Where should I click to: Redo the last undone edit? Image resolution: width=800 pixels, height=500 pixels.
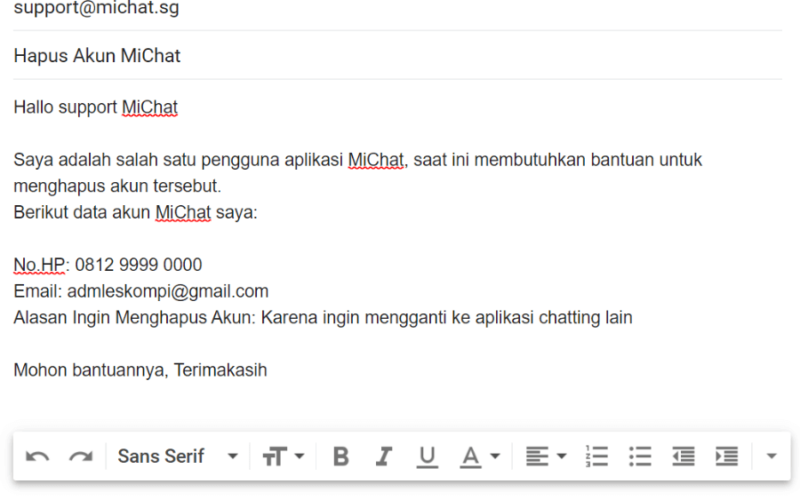(81, 457)
